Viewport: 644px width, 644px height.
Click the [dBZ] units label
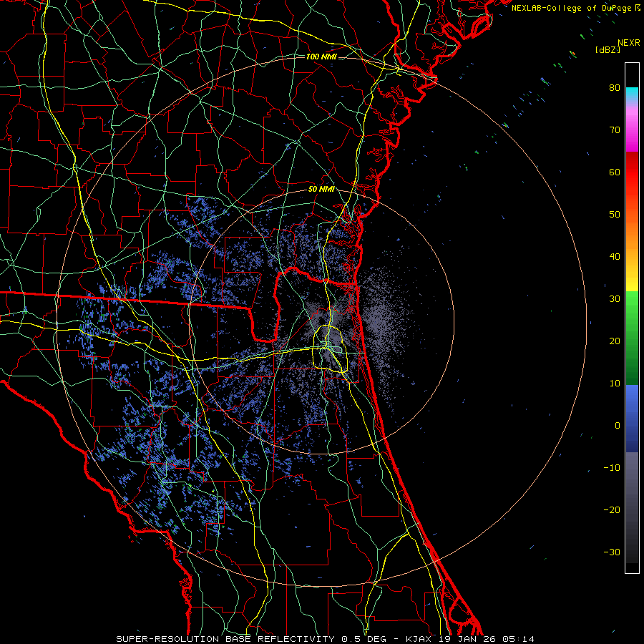point(608,49)
